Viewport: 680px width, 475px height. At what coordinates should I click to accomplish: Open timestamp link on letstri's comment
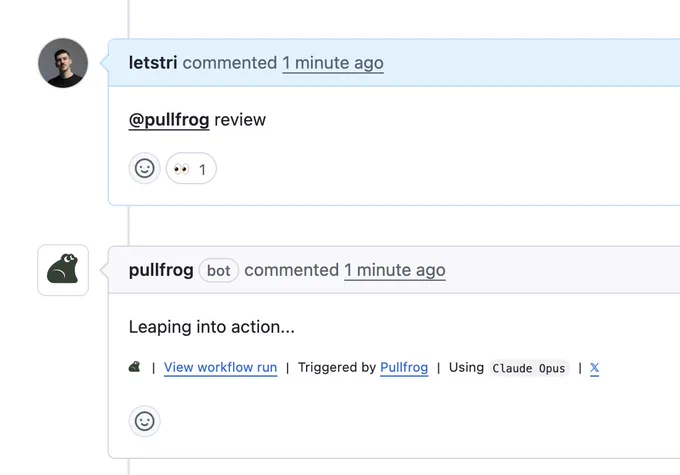pyautogui.click(x=333, y=63)
